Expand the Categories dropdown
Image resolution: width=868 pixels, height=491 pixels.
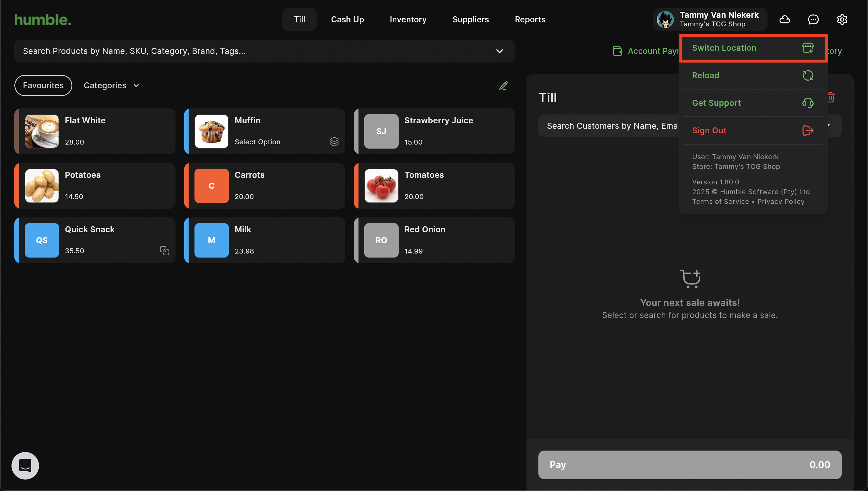pos(111,86)
